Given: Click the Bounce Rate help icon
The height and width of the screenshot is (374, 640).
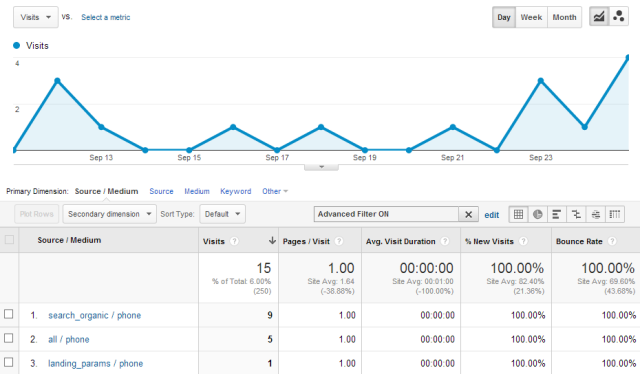Looking at the screenshot, I should click(x=612, y=241).
